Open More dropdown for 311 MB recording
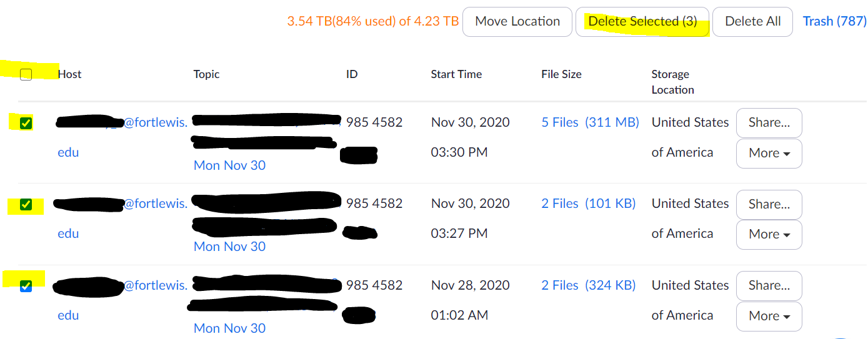Viewport: 868px width, 339px height. [769, 154]
